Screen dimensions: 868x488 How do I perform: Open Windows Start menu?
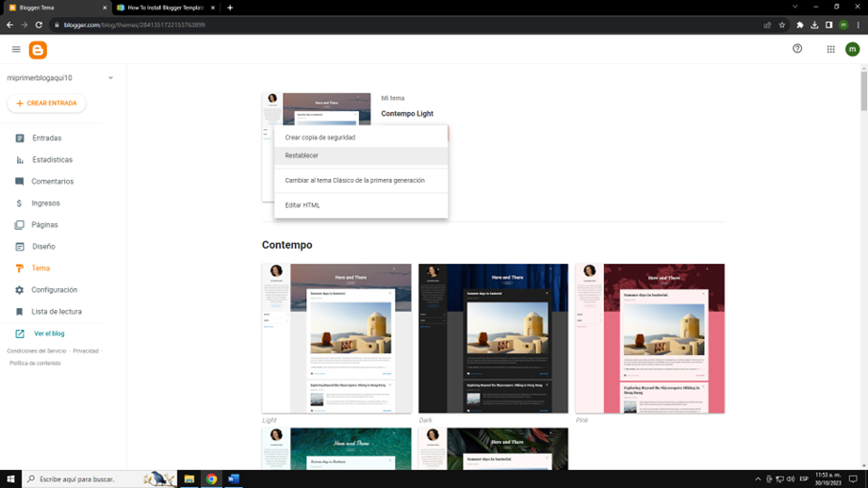(10, 480)
